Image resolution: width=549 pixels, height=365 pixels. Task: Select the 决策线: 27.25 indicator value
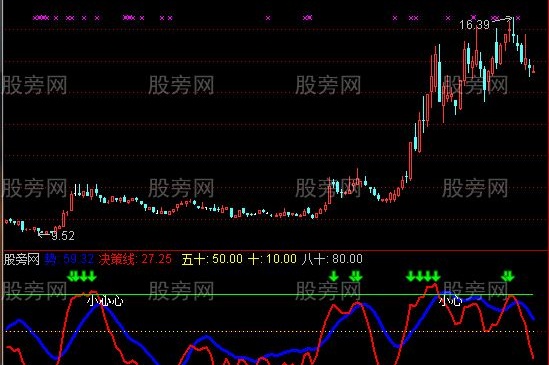(135, 259)
